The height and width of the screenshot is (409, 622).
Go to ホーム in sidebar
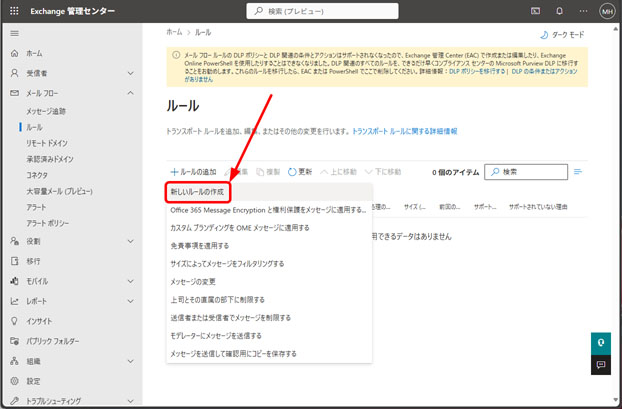click(x=35, y=53)
